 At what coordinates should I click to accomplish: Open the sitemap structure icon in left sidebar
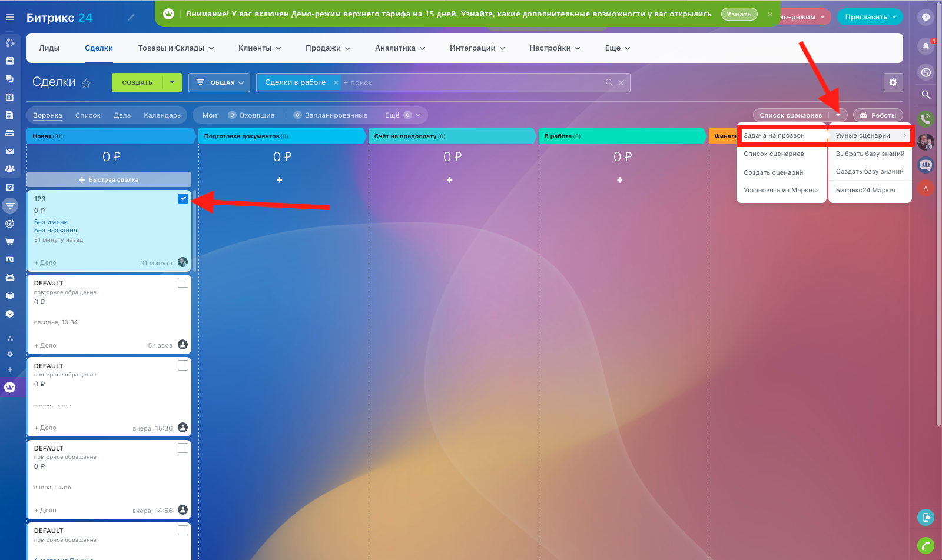click(9, 338)
